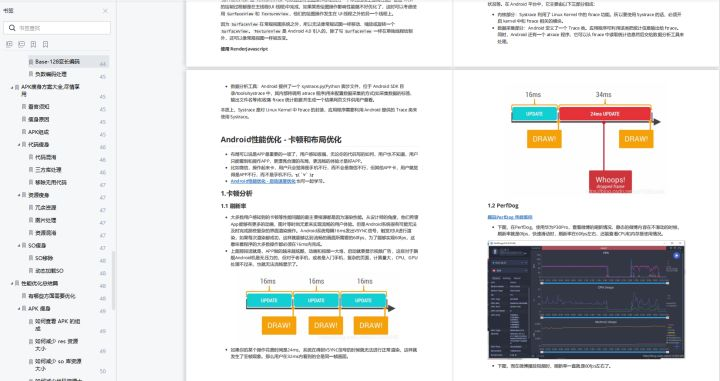Click bookmark icon beside 移除无用代码
The image size is (720, 381).
pos(31,182)
